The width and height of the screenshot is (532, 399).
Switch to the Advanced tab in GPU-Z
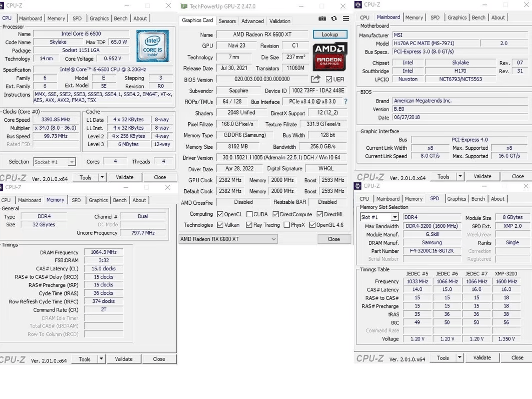(x=252, y=21)
